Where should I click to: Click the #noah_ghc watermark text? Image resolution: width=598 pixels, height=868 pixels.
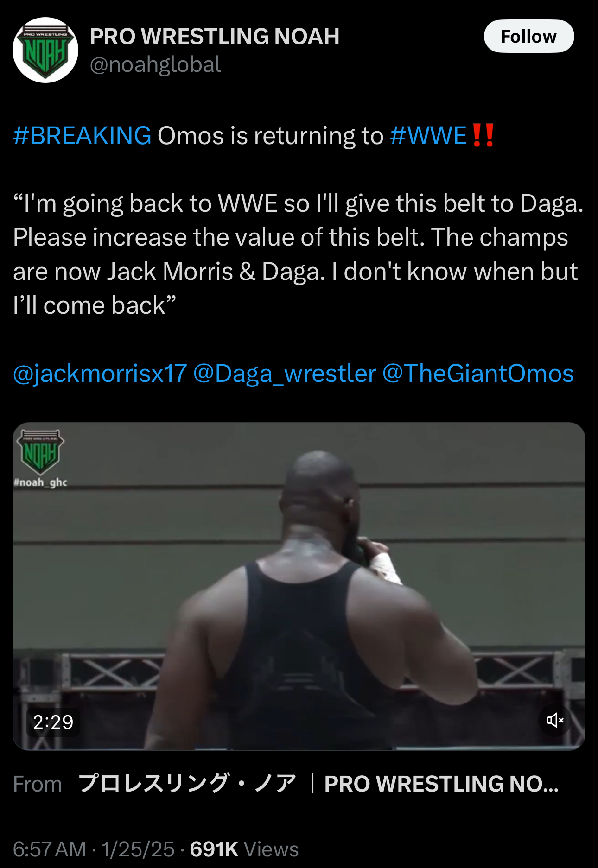coord(40,482)
